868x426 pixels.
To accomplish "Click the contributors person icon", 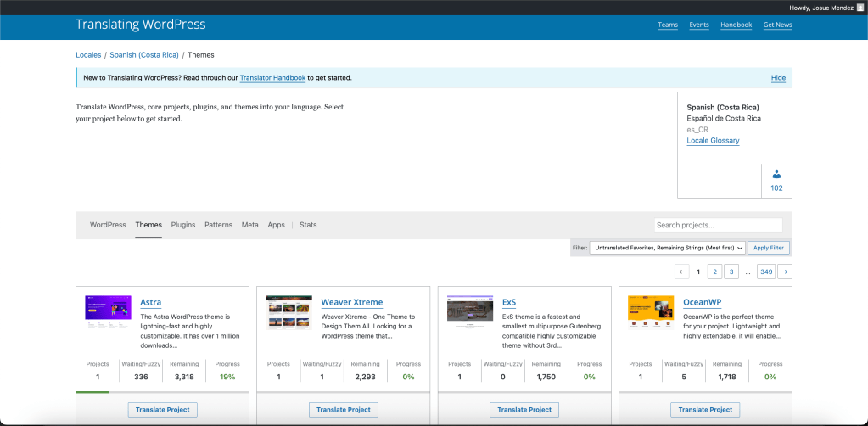I will coord(776,174).
